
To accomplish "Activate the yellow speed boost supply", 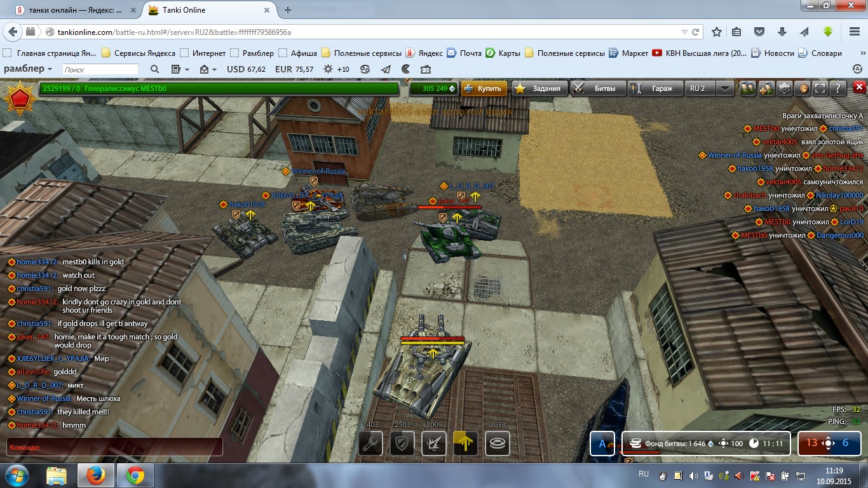I will pos(466,444).
